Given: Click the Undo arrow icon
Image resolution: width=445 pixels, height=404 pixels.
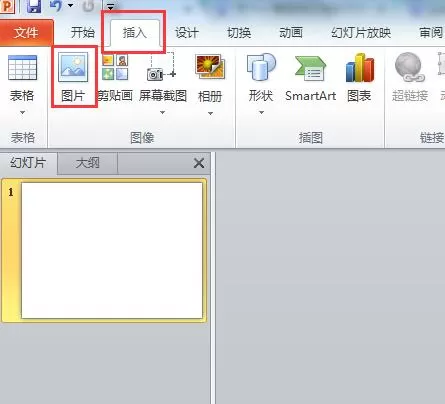Looking at the screenshot, I should [x=56, y=5].
